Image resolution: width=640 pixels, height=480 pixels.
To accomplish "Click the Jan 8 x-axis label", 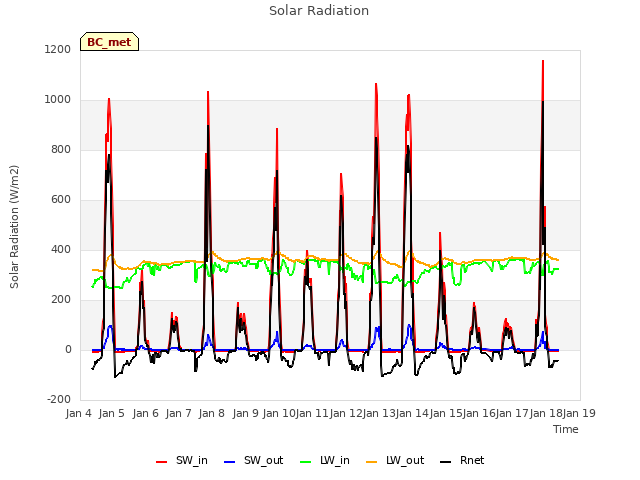I will tap(212, 413).
